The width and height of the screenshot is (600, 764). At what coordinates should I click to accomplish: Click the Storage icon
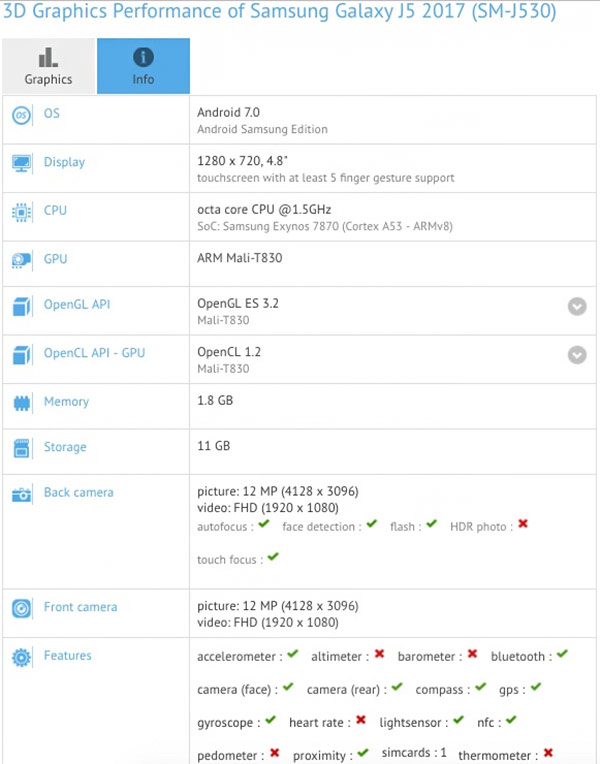pos(21,448)
